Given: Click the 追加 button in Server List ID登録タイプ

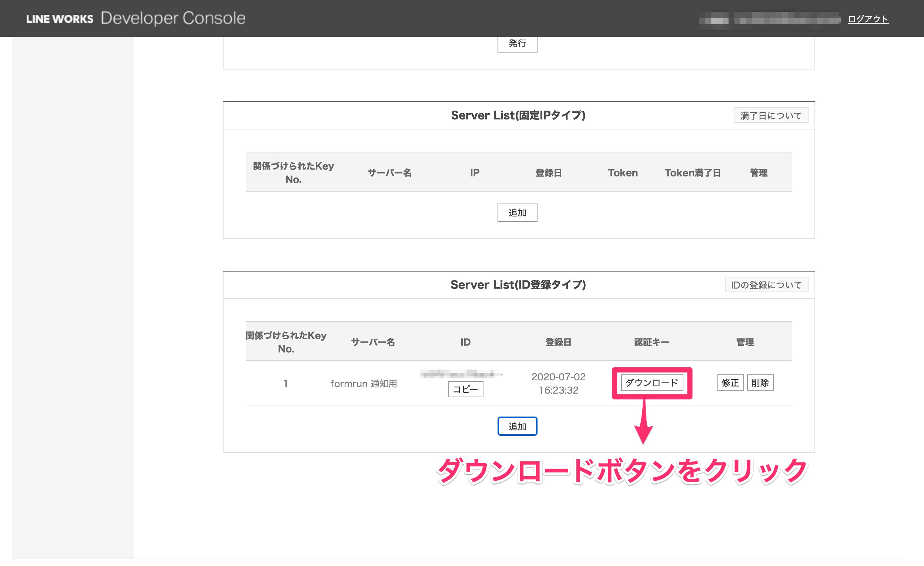Looking at the screenshot, I should 517,425.
